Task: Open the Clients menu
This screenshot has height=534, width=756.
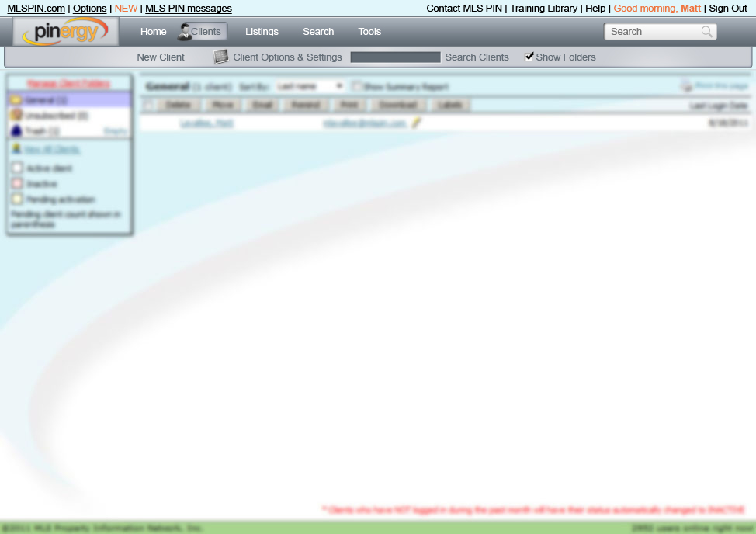Action: [x=202, y=31]
